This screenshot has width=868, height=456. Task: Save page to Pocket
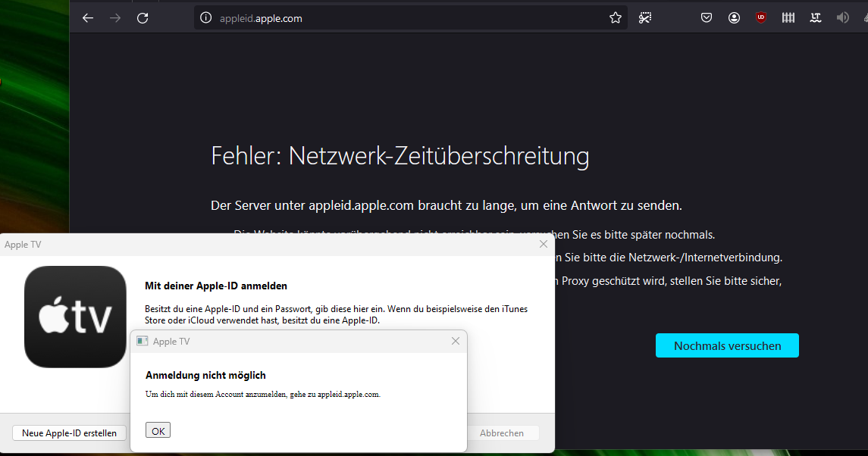[x=707, y=17]
